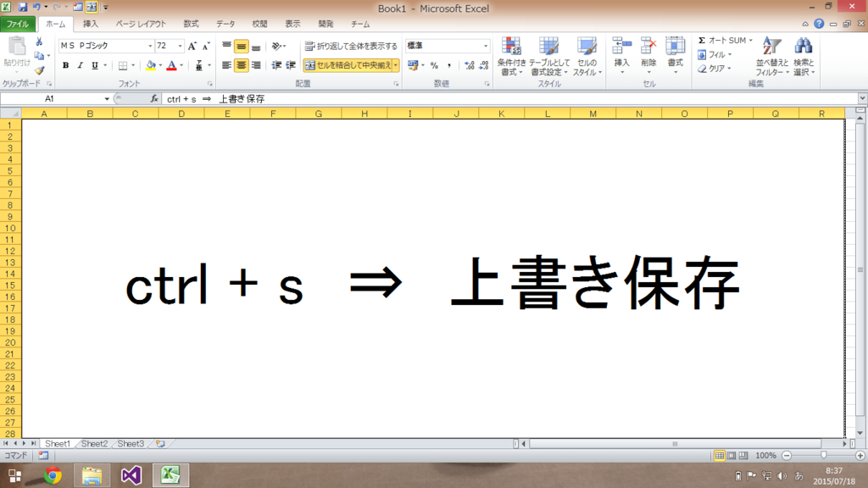Open the merge and center dropdown arrow
Image resolution: width=868 pixels, height=488 pixels.
coord(395,65)
